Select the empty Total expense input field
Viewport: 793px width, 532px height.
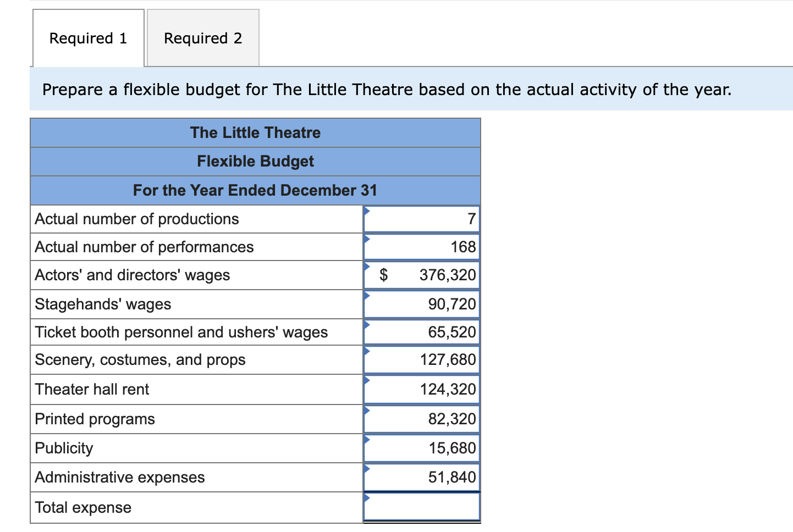421,506
